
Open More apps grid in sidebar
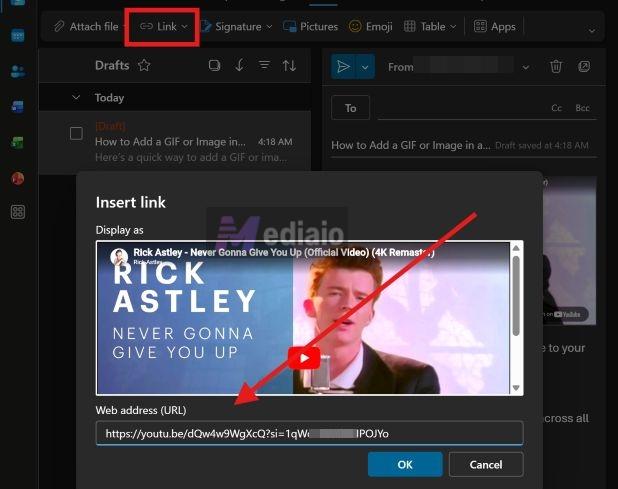pos(18,212)
